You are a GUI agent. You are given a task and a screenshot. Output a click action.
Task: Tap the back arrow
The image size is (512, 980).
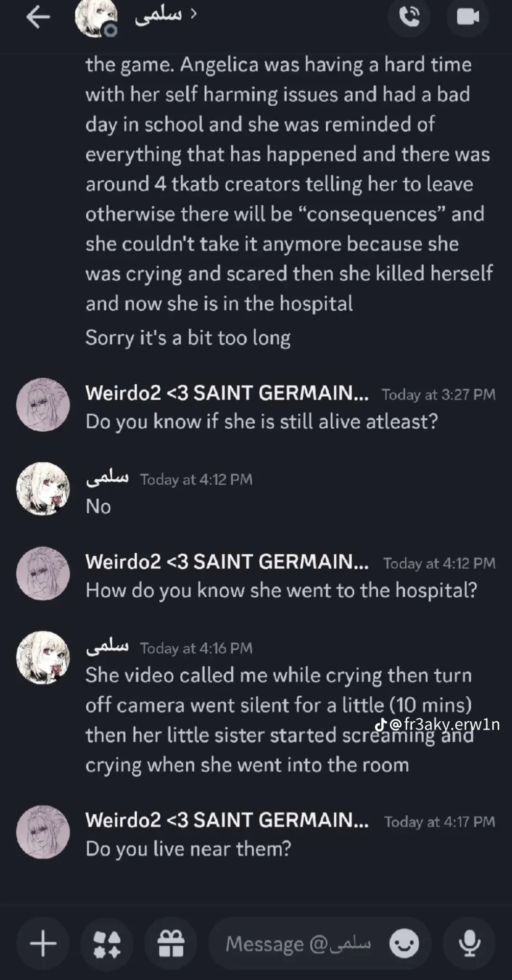pos(38,17)
